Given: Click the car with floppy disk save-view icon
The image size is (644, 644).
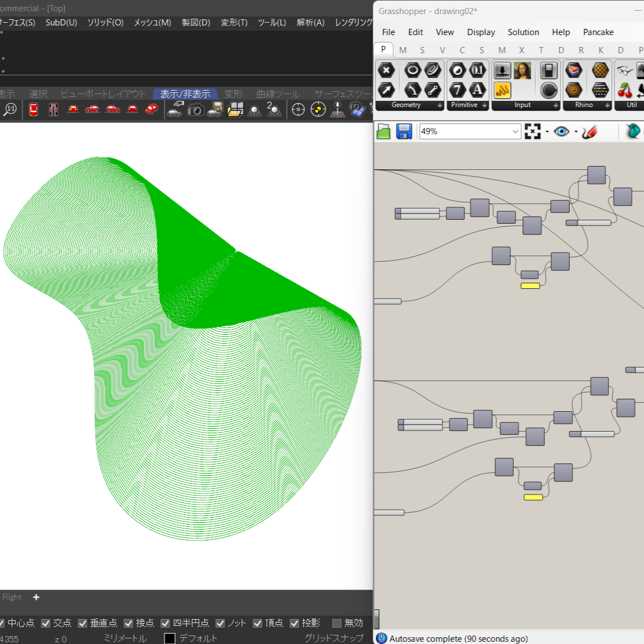Looking at the screenshot, I should pyautogui.click(x=215, y=110).
